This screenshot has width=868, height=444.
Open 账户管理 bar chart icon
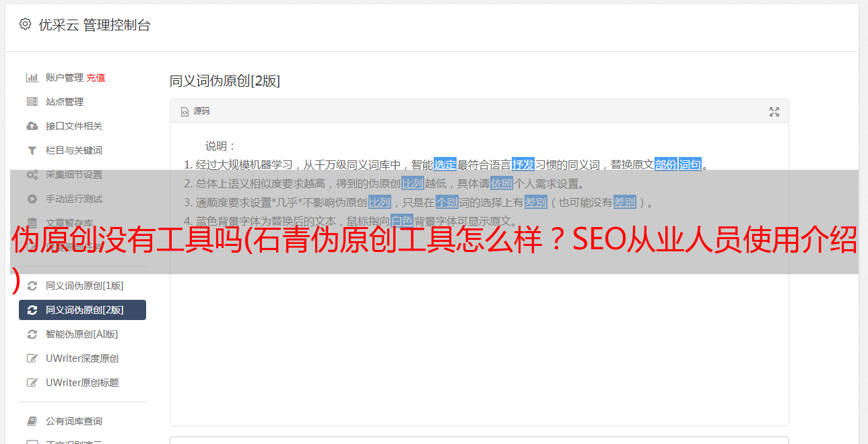pyautogui.click(x=32, y=77)
